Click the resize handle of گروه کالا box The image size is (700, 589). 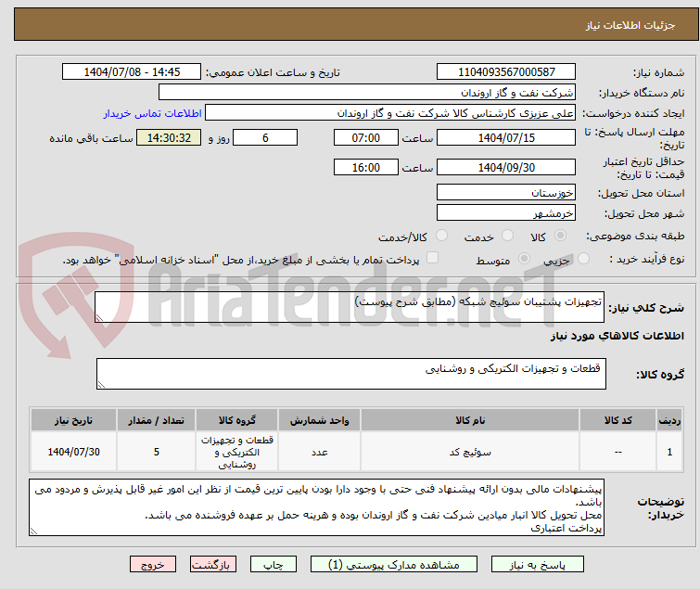[x=101, y=385]
